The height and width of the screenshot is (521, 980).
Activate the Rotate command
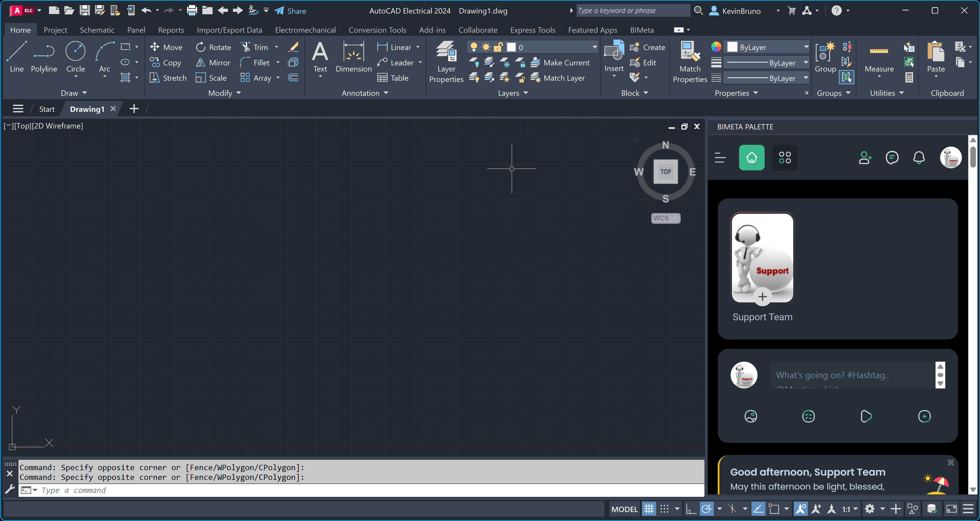click(213, 47)
